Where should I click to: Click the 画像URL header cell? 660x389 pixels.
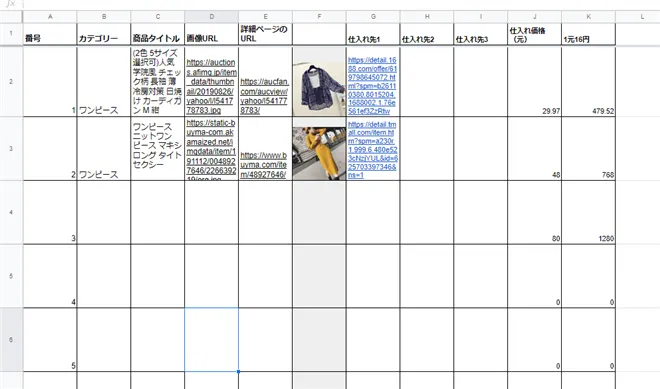(x=211, y=34)
